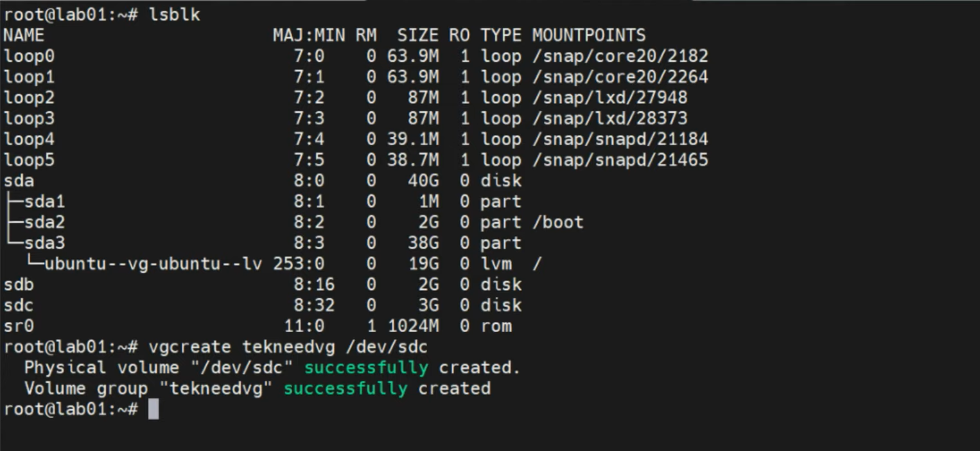
Task: Click the sdc 3G disk entry
Action: [18, 305]
